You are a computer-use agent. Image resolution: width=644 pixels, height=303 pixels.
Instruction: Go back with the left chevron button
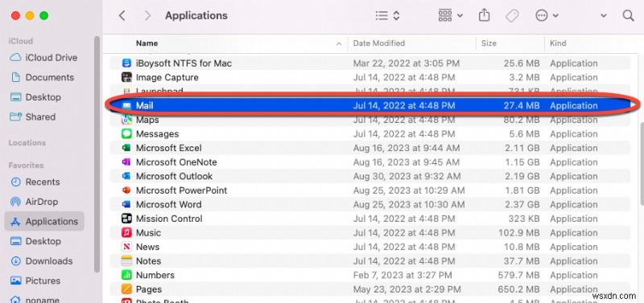pos(122,15)
